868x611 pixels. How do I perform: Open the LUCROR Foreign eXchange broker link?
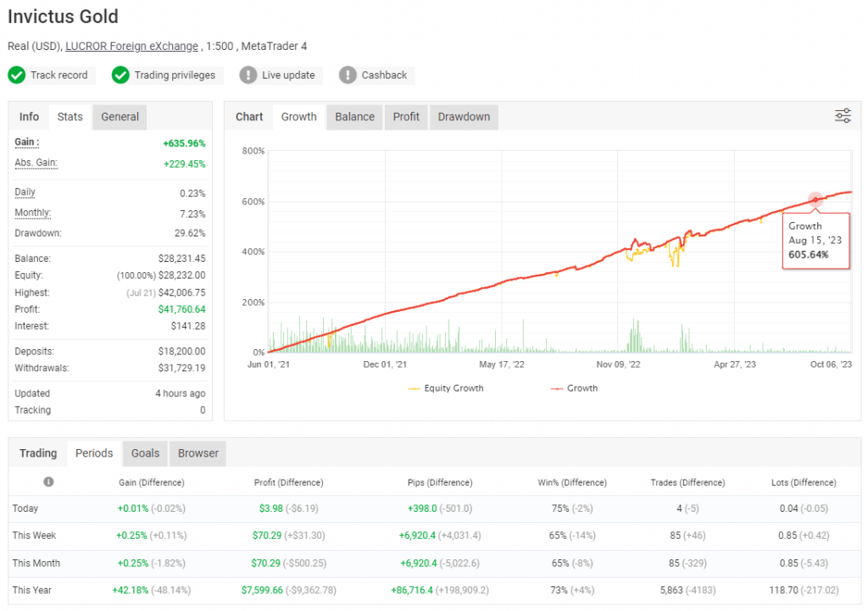[x=131, y=46]
